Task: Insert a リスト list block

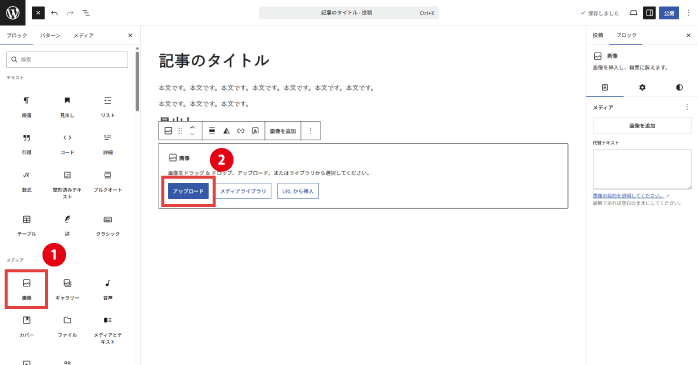Action: (x=108, y=107)
